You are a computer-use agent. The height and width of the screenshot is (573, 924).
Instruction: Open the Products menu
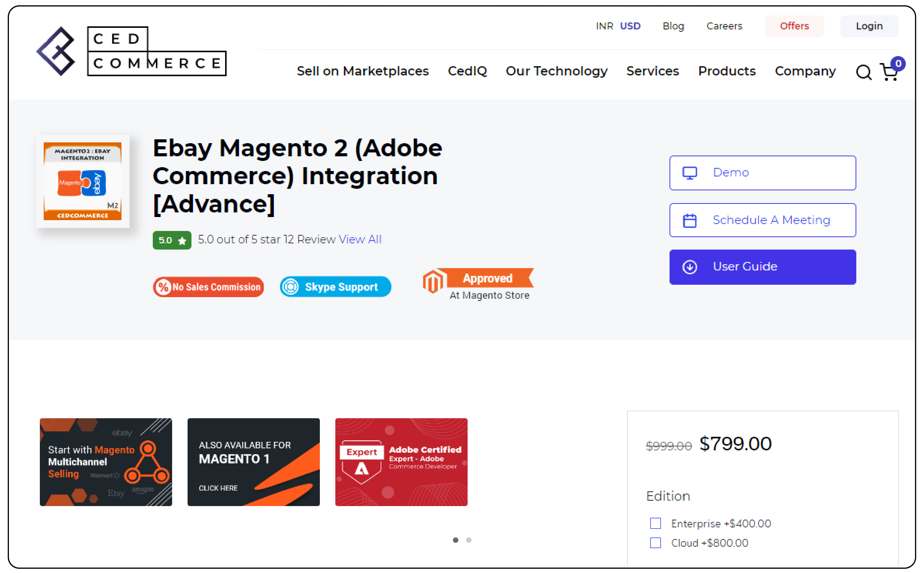727,71
